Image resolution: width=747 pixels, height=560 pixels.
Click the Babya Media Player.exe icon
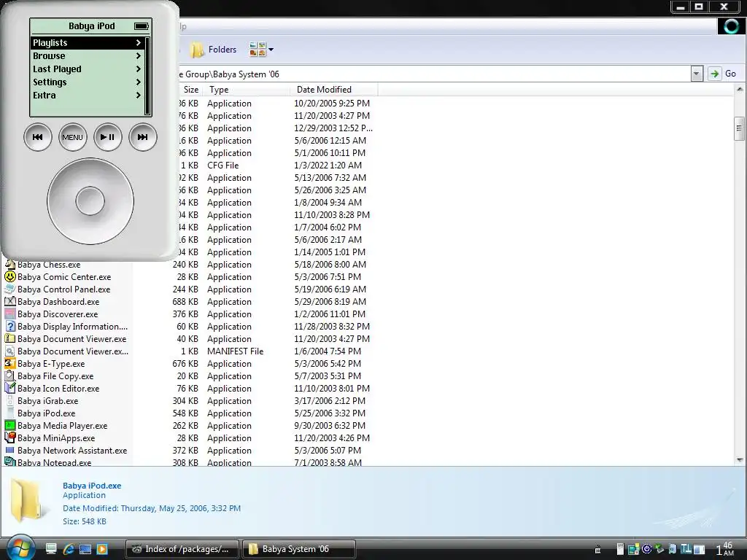[x=9, y=425]
